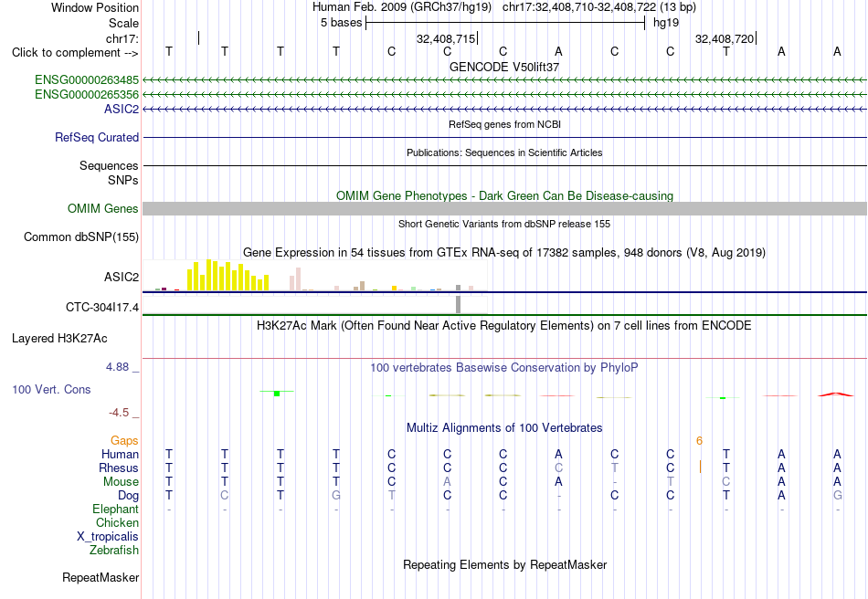
Task: Click the 32,408,715 ruler coordinate
Action: click(x=446, y=38)
